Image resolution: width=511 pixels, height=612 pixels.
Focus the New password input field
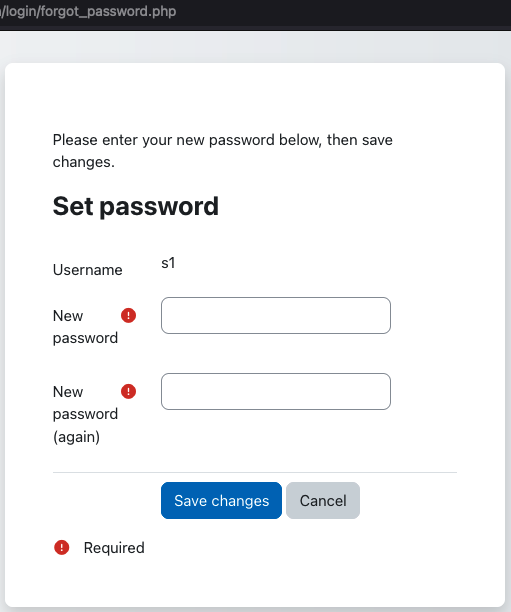(x=276, y=315)
